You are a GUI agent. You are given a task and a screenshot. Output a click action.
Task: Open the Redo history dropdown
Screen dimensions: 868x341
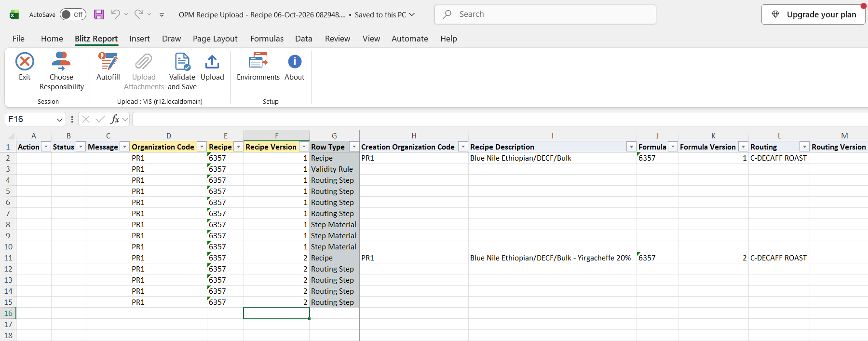coord(149,14)
